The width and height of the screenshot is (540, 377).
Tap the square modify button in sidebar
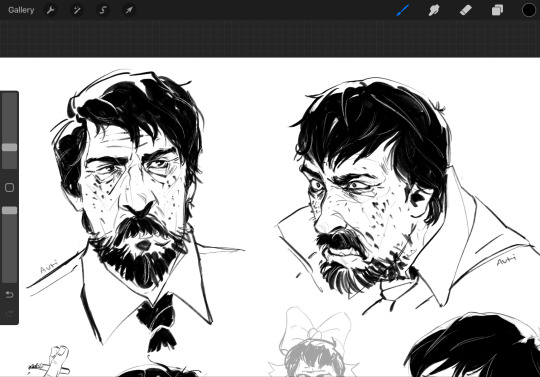tap(9, 188)
